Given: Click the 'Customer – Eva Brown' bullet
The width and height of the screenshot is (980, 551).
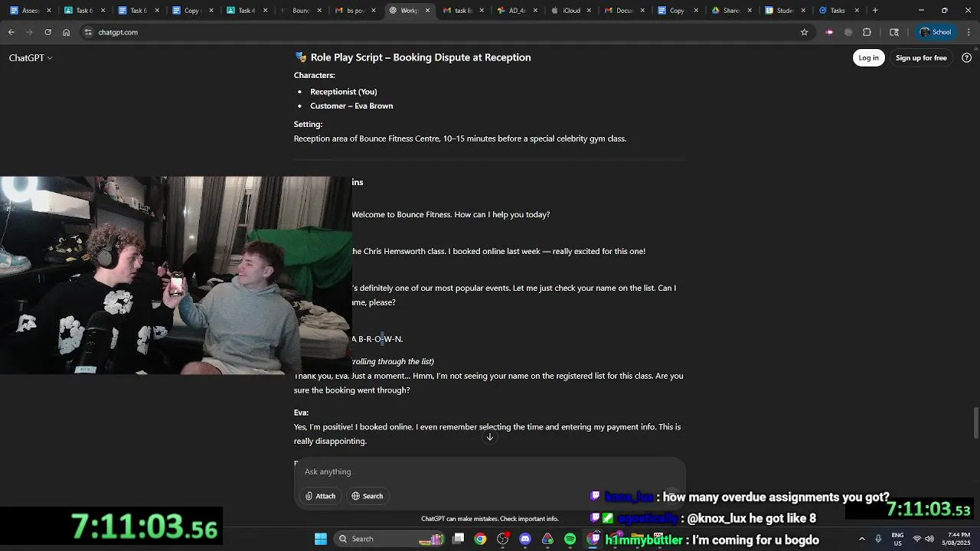Looking at the screenshot, I should [351, 106].
